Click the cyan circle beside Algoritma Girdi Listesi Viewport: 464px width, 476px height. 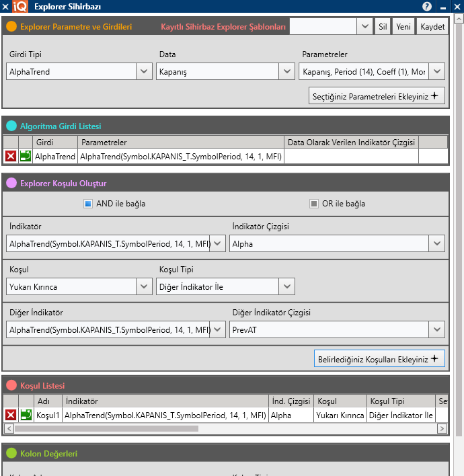11,126
